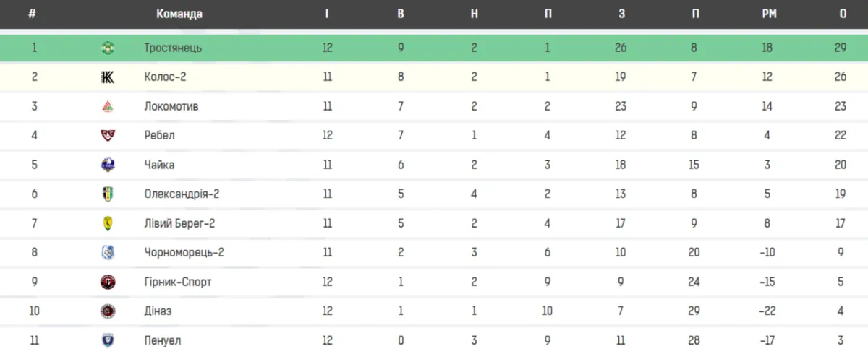Open the Гірник-Спорт team link
Image resolution: width=868 pixels, height=354 pixels.
point(178,282)
